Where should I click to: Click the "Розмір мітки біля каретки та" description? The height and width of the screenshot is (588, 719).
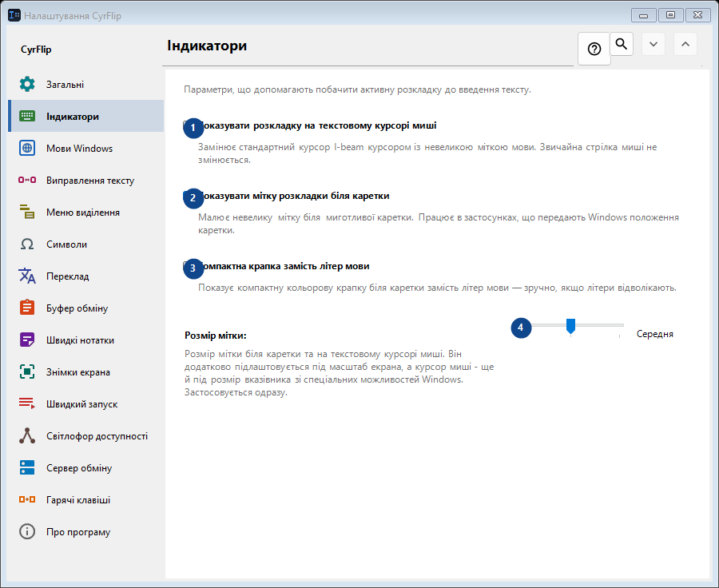[340, 373]
